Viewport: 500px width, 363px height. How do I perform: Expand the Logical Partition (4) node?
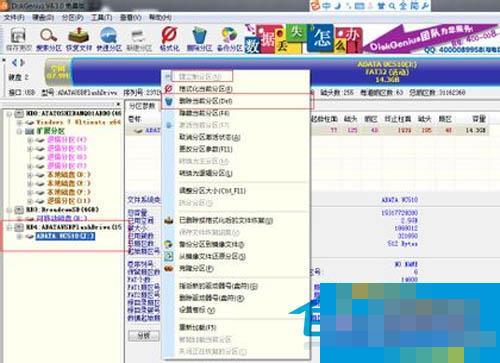(30, 140)
